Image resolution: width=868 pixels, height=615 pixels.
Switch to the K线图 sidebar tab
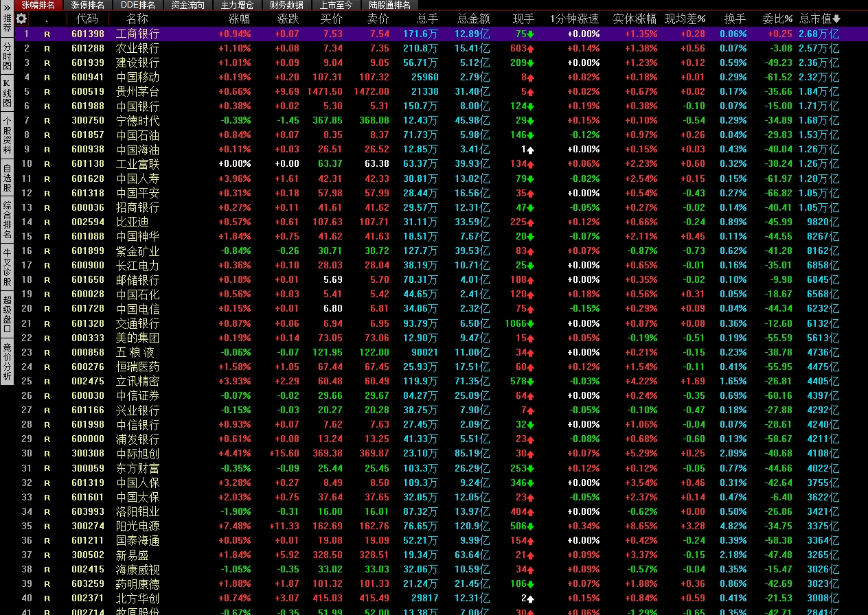coord(7,94)
